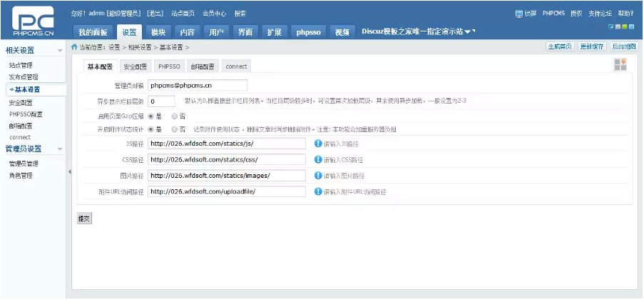Click the info icon beside 图片路径 field
Viewport: 644px width, 300px height.
pyautogui.click(x=318, y=175)
